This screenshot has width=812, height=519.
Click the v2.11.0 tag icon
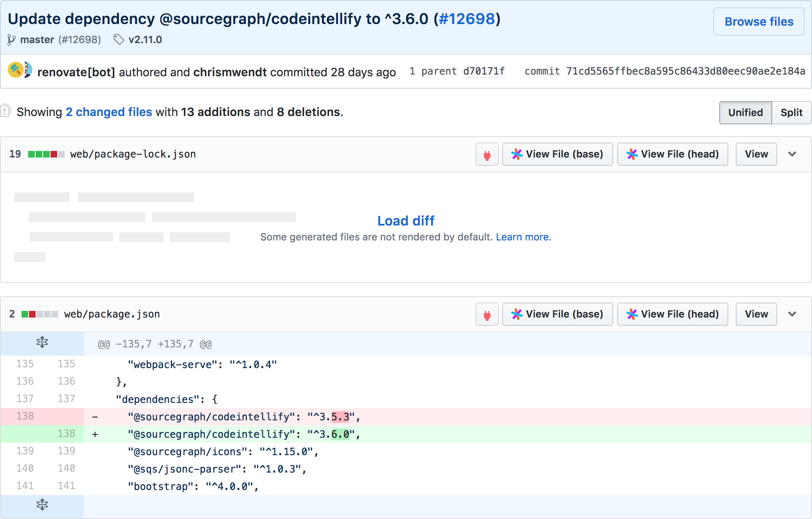pos(118,40)
